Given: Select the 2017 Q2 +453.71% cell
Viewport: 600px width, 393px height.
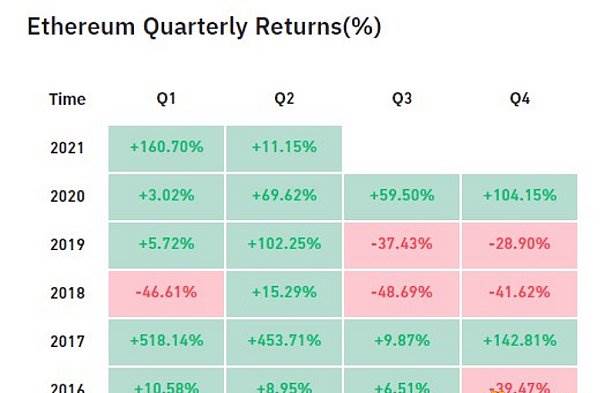Looking at the screenshot, I should tap(284, 342).
